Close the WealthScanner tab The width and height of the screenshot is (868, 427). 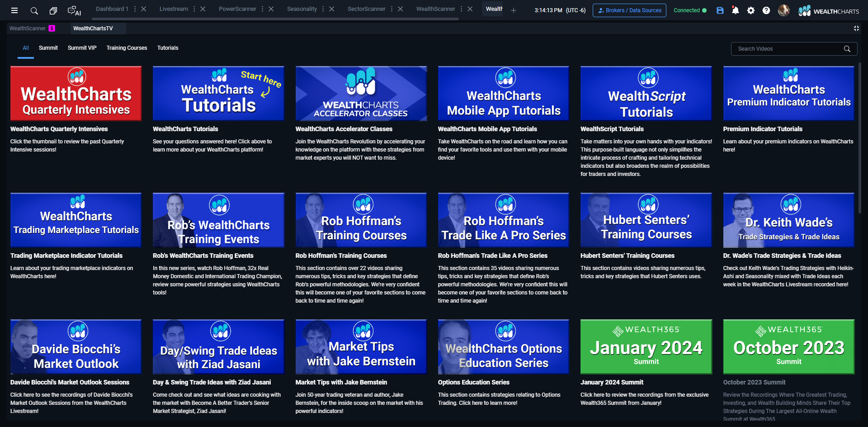pyautogui.click(x=470, y=9)
